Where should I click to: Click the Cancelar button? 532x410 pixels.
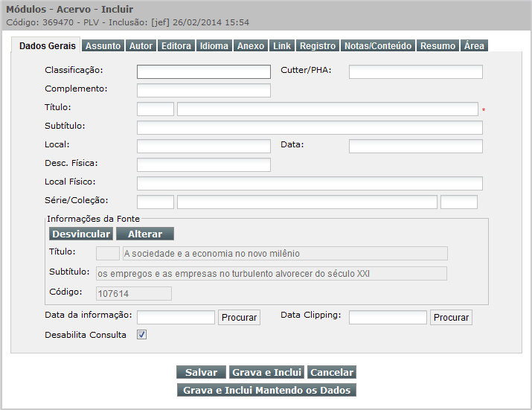[332, 372]
